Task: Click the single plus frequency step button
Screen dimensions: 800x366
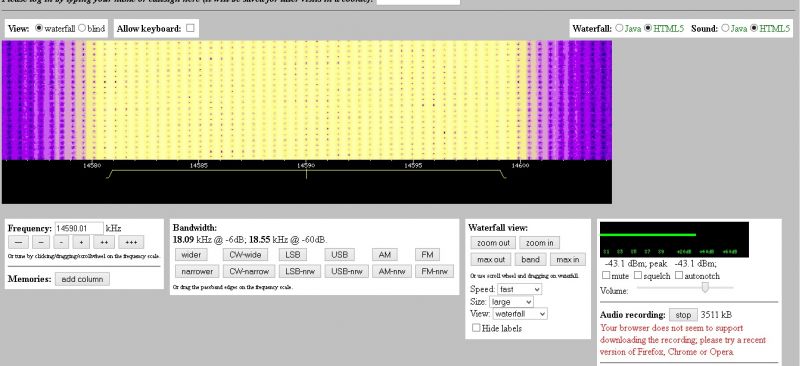Action: tap(81, 242)
